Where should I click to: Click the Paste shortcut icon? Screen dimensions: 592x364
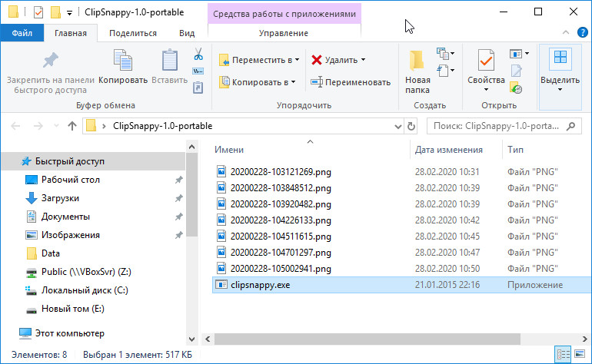coord(198,88)
